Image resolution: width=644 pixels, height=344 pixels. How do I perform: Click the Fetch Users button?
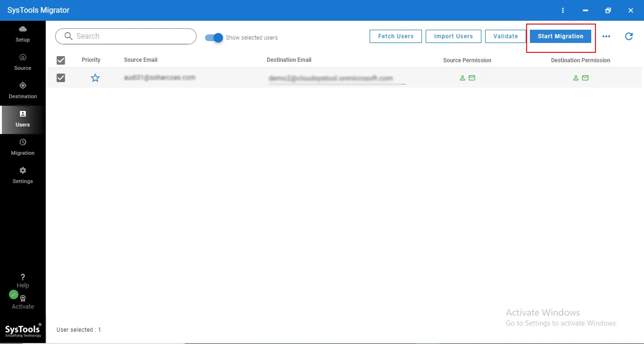(396, 36)
